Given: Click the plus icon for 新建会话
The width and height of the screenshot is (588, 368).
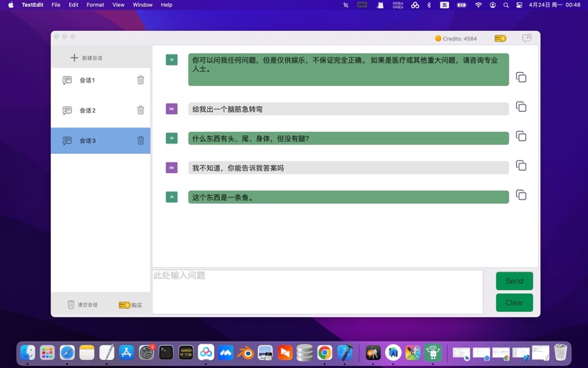Looking at the screenshot, I should (x=73, y=57).
